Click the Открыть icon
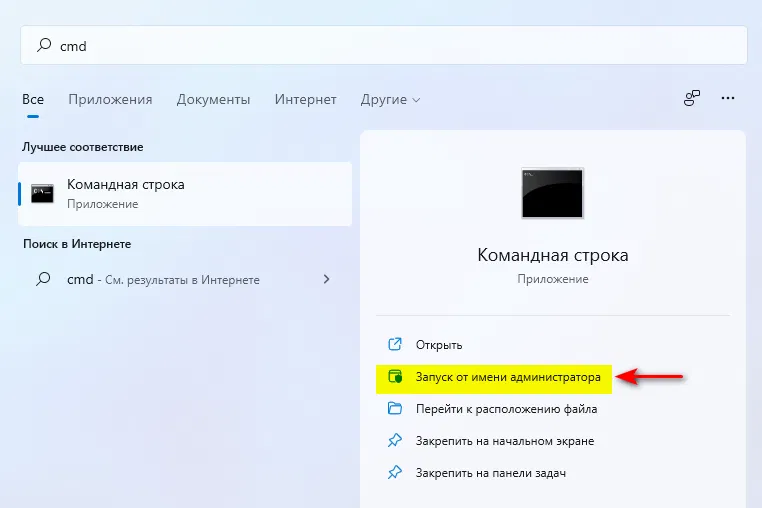The image size is (762, 508). coord(395,344)
